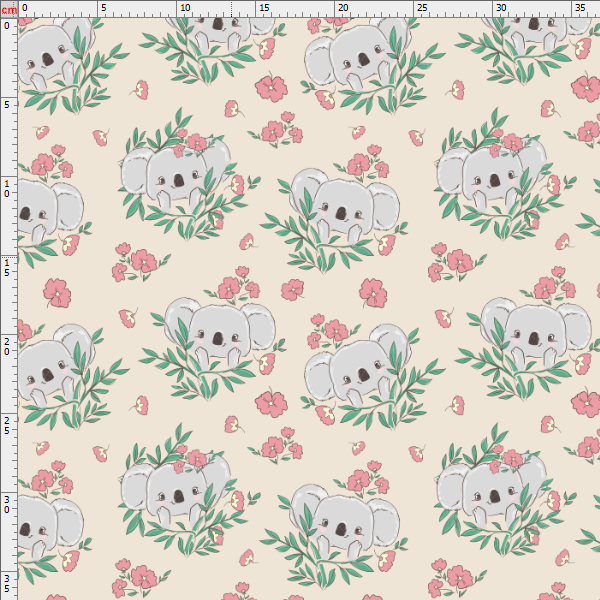600x600 pixels.
Task: Click the 15 label on the horizontal ruler
Action: point(264,7)
